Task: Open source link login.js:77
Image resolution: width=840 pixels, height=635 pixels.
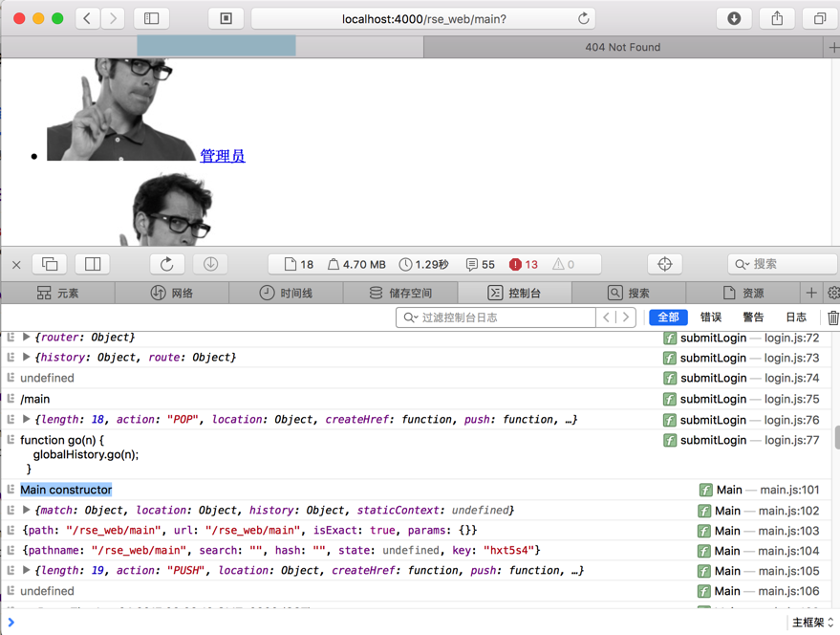Action: point(792,440)
